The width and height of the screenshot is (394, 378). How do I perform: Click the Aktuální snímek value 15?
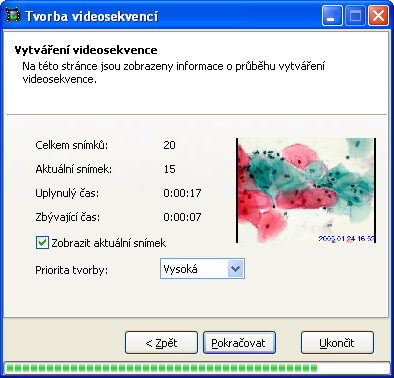coord(169,169)
